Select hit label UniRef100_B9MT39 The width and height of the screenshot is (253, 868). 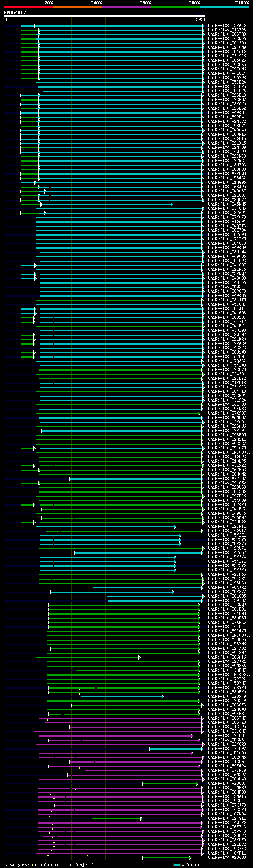[x=227, y=148]
